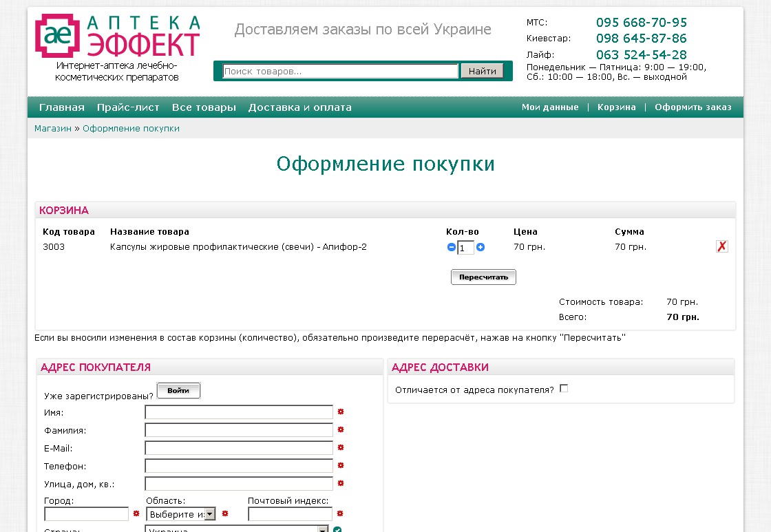This screenshot has width=771, height=532.
Task: Follow the Магазин breadcrumb link
Action: pyautogui.click(x=52, y=128)
